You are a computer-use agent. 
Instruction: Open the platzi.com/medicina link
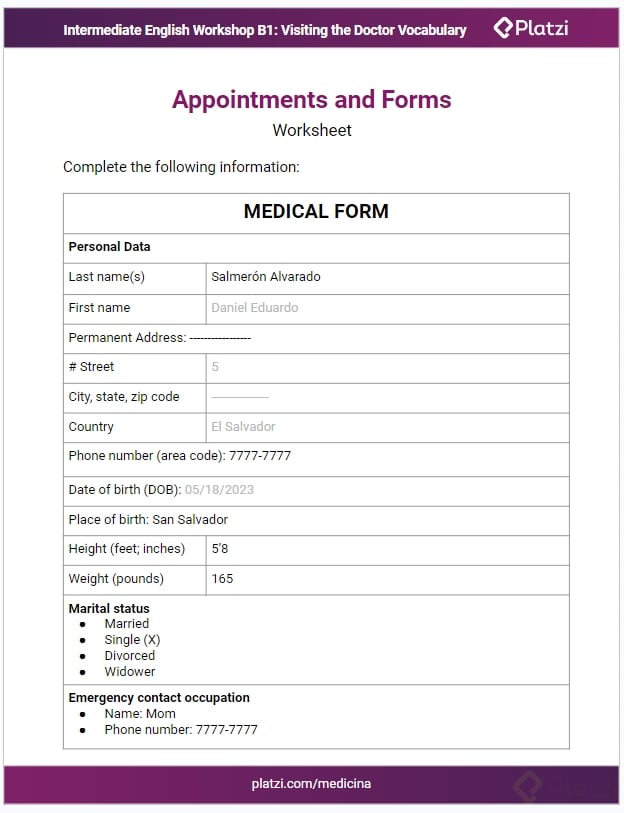pyautogui.click(x=311, y=784)
